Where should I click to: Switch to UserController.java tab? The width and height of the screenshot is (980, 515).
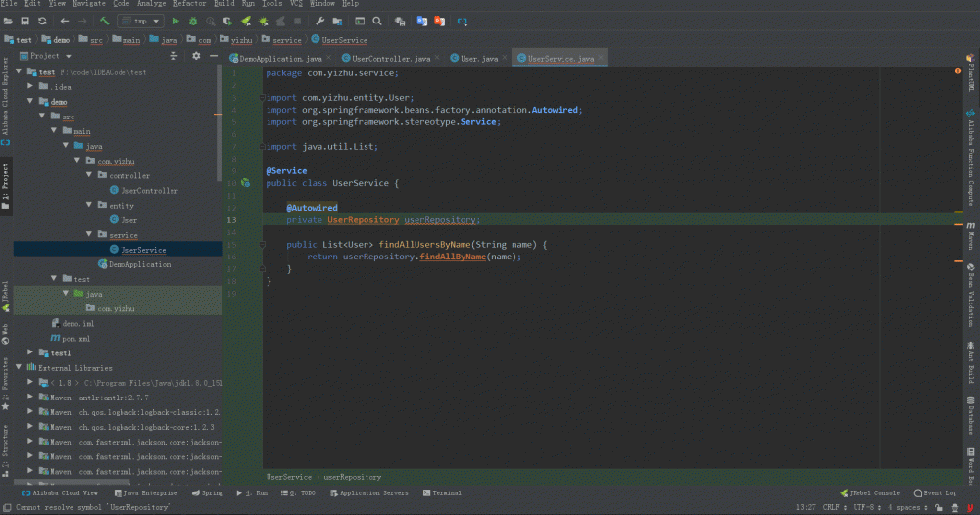click(390, 59)
